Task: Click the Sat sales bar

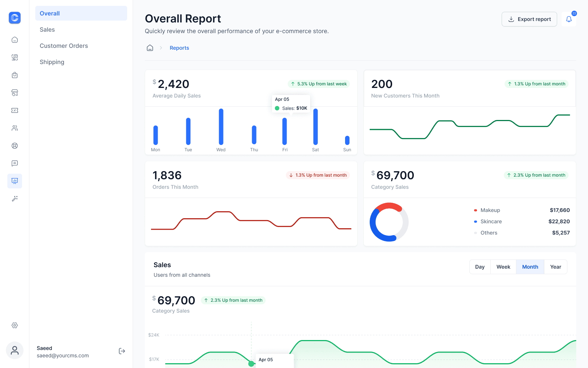Action: [315, 127]
